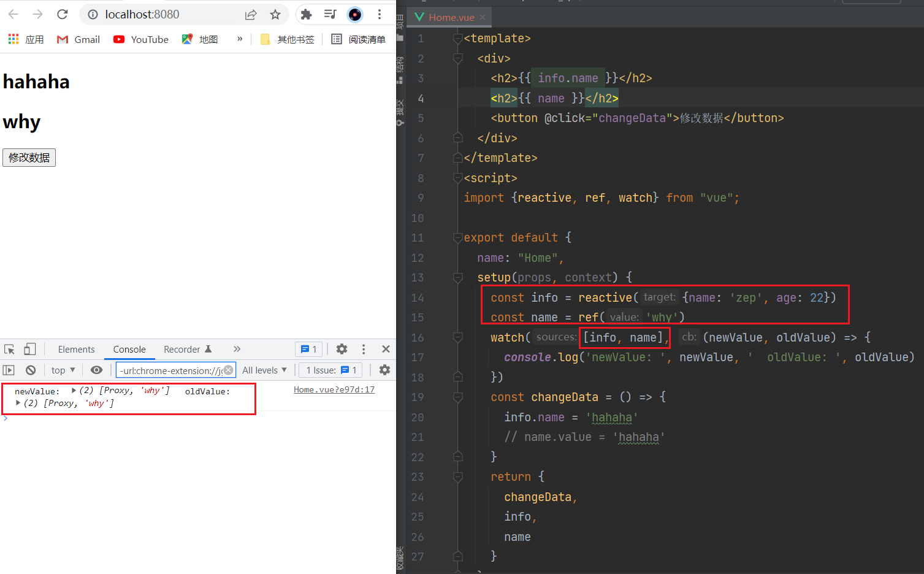Show more DevTools tabs with » chevron
The width and height of the screenshot is (924, 574).
(x=237, y=349)
